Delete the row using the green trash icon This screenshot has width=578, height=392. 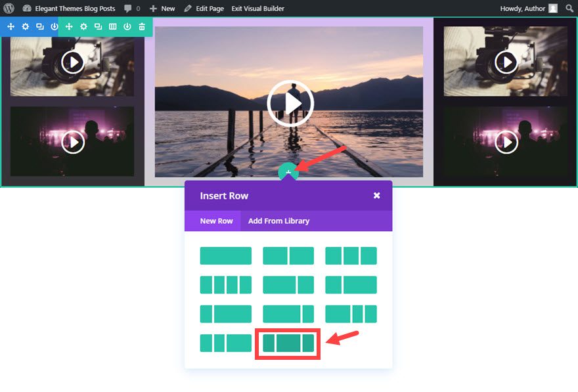point(142,26)
